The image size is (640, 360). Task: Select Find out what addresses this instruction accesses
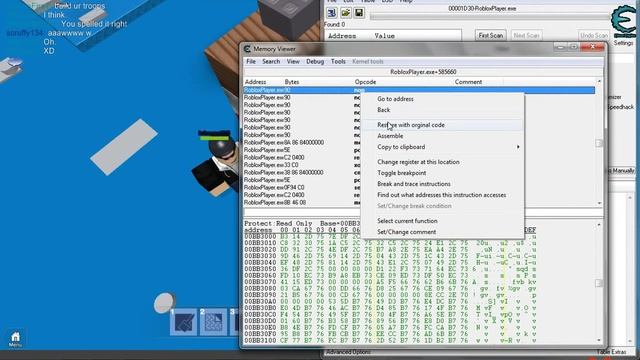tap(442, 195)
